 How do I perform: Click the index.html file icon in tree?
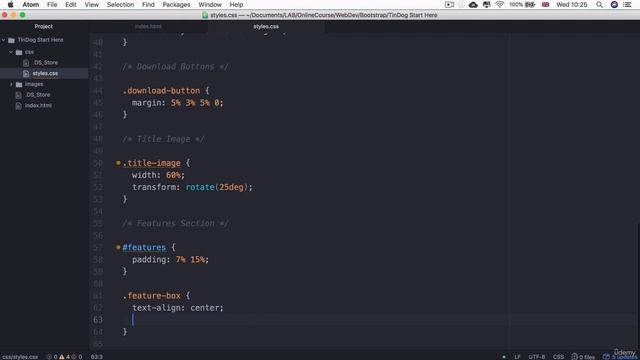18,105
